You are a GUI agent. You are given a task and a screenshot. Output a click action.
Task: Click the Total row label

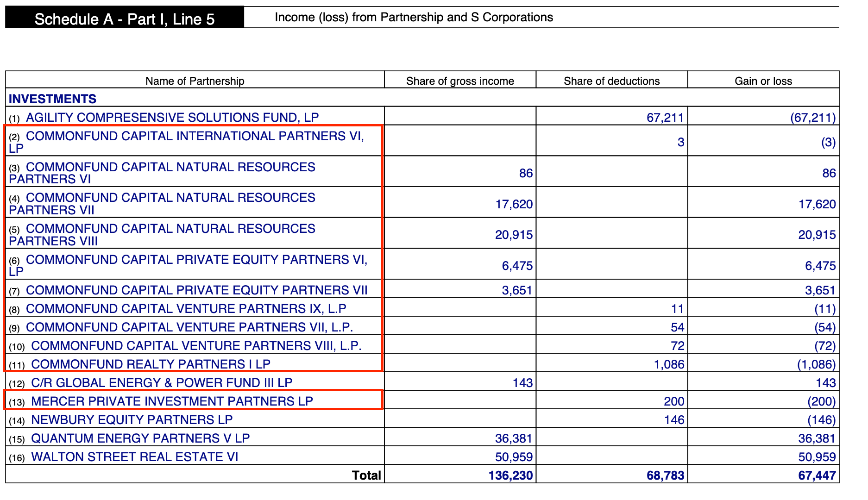(366, 475)
